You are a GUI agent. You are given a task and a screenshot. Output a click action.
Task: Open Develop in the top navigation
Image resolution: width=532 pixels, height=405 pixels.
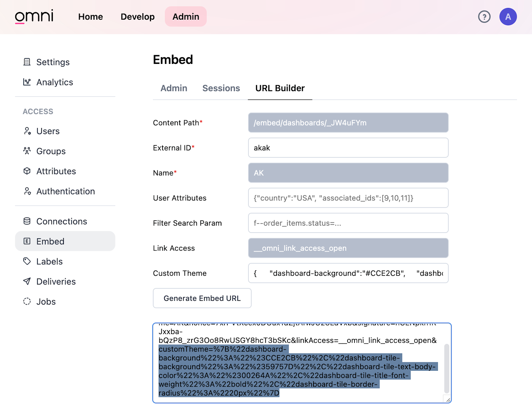pyautogui.click(x=137, y=16)
